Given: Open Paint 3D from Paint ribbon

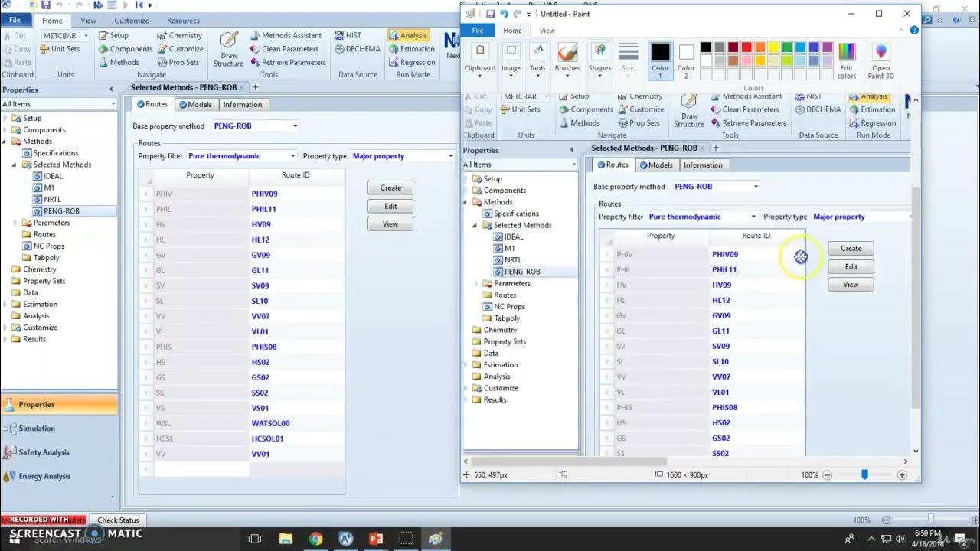Looking at the screenshot, I should [x=880, y=61].
